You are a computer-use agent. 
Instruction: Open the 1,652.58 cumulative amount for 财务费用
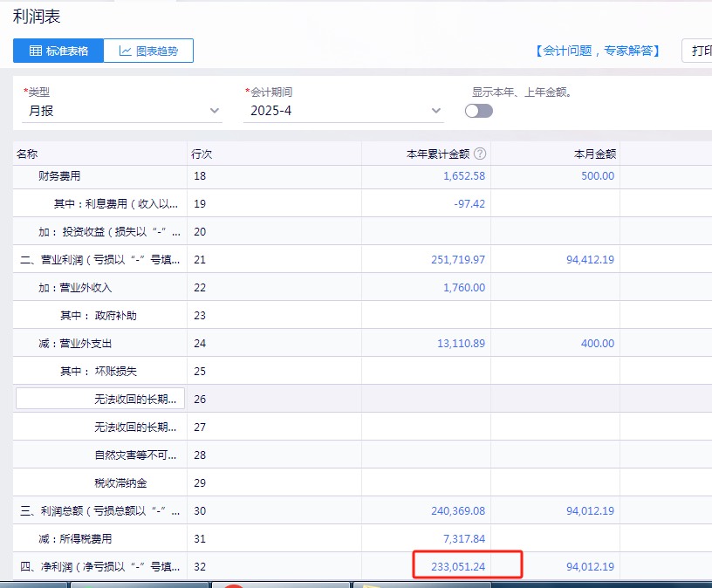pos(464,175)
